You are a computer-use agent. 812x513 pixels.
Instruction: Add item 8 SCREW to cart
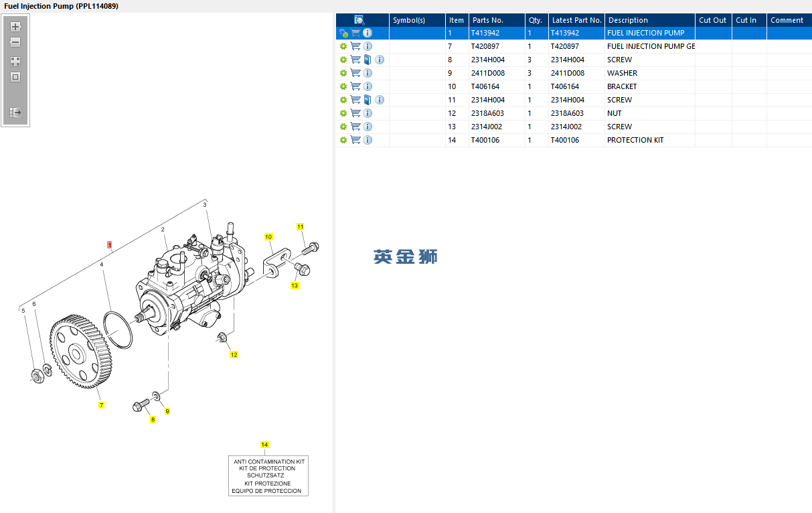355,60
